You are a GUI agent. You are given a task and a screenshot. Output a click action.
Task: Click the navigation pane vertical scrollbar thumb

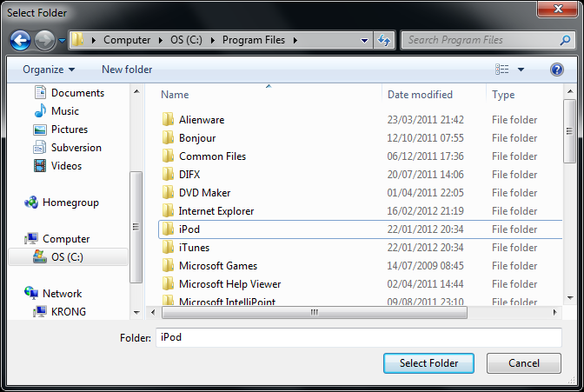point(136,227)
